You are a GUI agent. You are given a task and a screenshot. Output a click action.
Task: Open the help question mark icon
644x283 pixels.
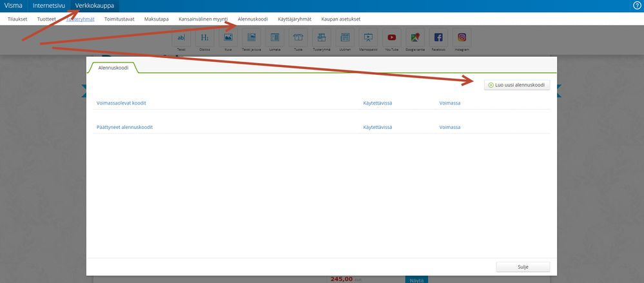638,6
